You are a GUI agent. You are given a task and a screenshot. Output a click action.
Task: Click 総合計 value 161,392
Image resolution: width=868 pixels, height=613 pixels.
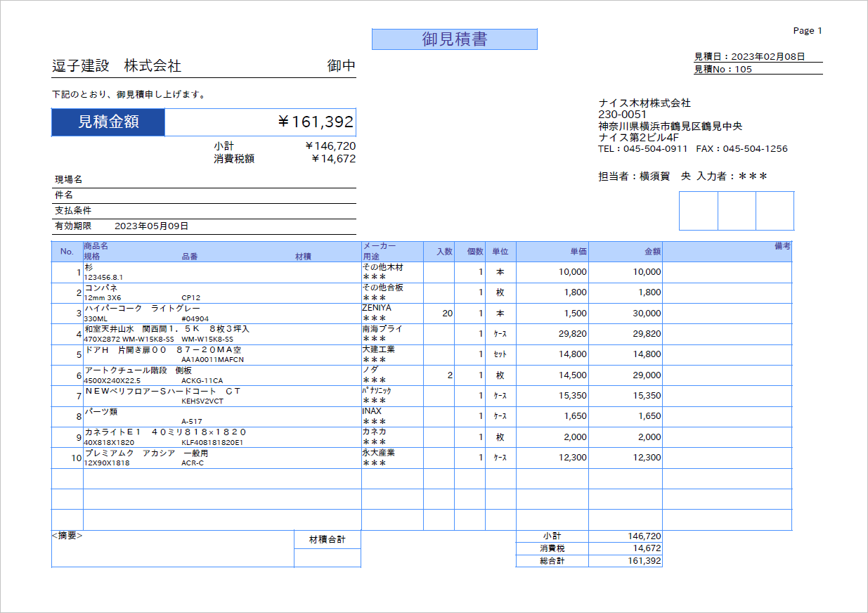coord(644,561)
